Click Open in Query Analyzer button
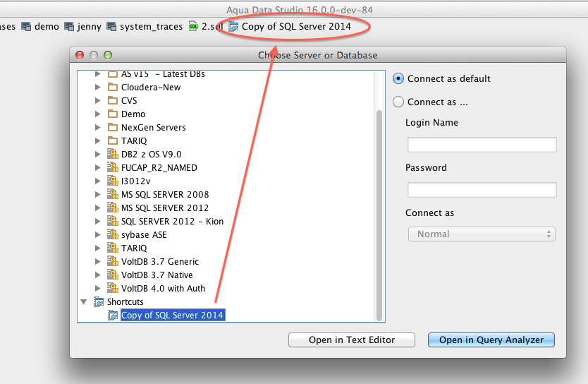 point(491,340)
